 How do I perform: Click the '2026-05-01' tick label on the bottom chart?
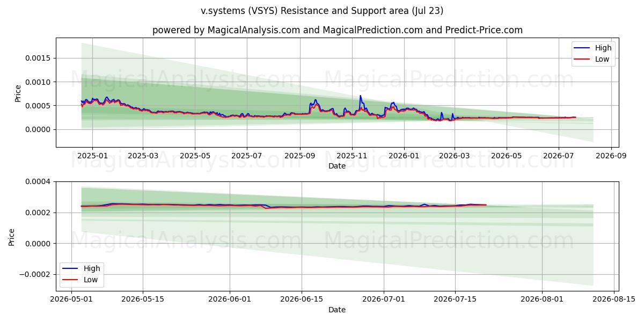(71, 299)
